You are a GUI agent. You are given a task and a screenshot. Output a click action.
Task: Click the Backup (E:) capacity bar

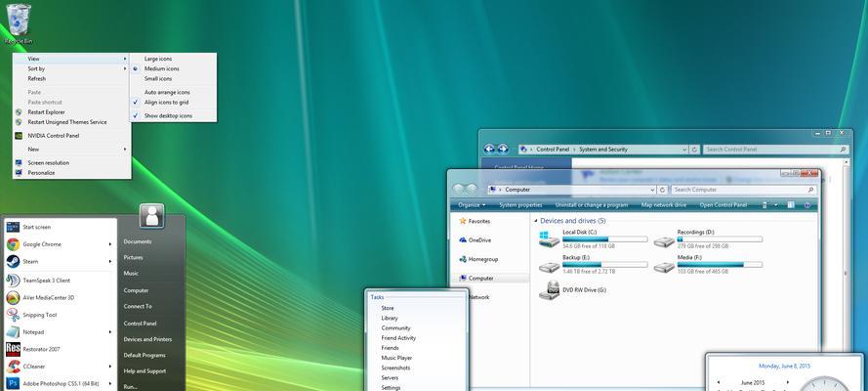point(604,265)
